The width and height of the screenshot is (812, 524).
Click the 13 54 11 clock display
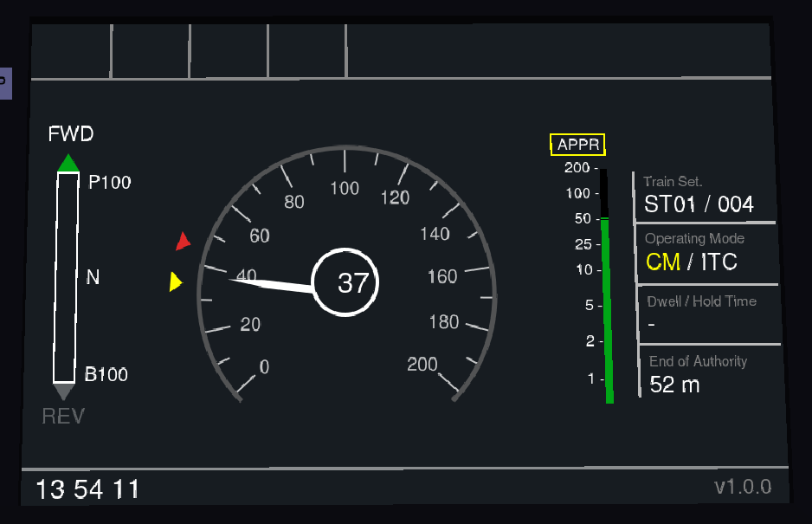pos(87,489)
